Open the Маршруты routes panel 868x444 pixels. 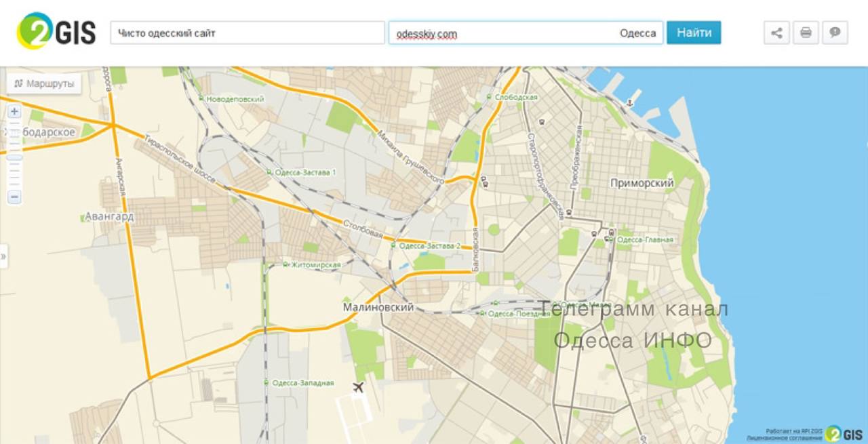pos(44,84)
